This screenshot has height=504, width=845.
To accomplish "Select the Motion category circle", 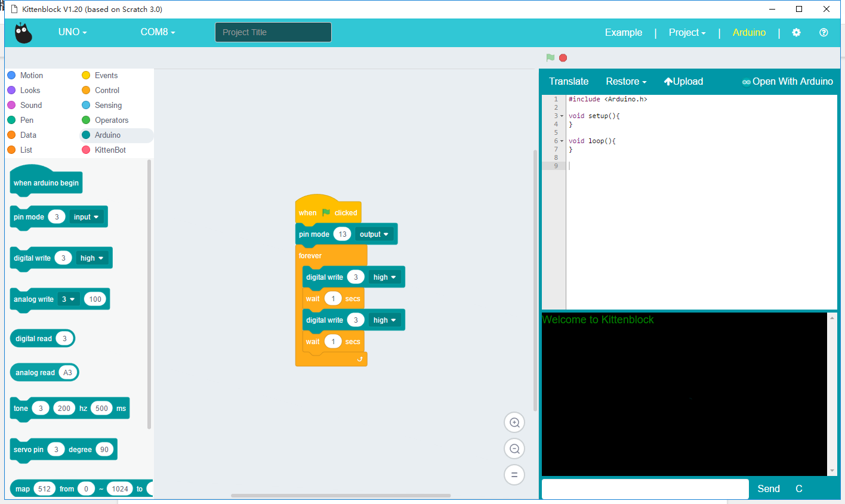I will (11, 75).
